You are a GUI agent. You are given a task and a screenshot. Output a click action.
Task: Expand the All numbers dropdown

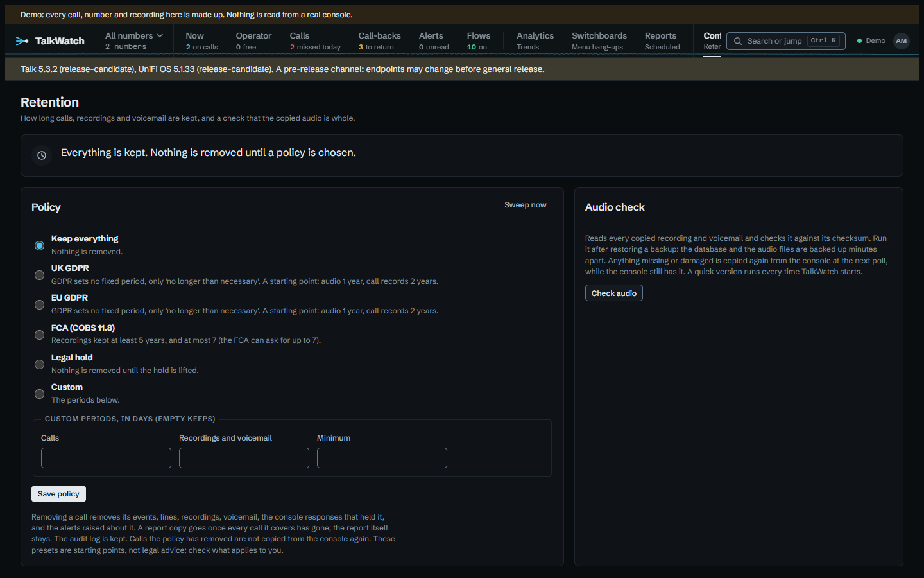click(134, 41)
